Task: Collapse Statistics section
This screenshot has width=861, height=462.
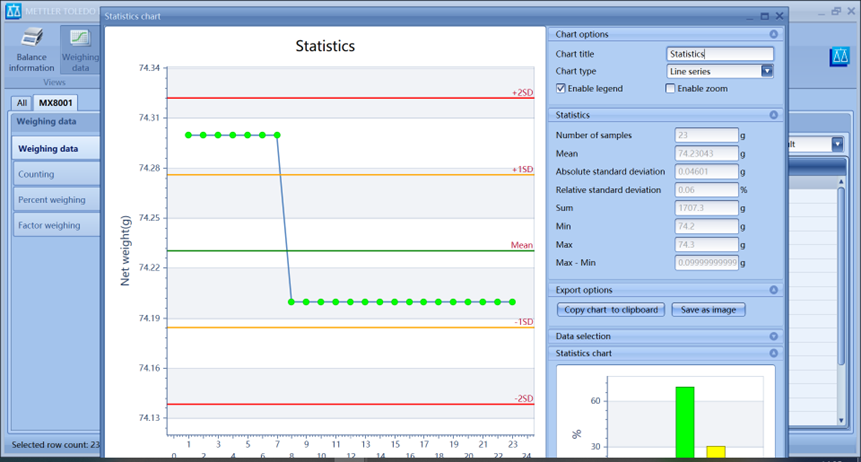Action: [773, 115]
